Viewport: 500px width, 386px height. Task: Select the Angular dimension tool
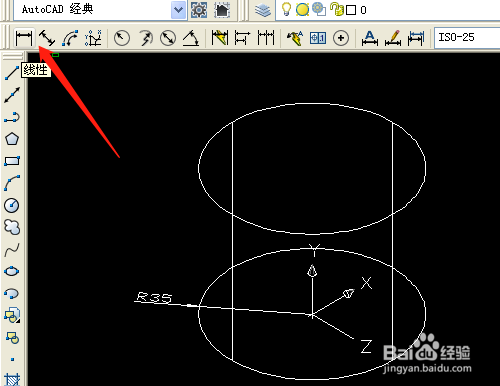tap(191, 38)
